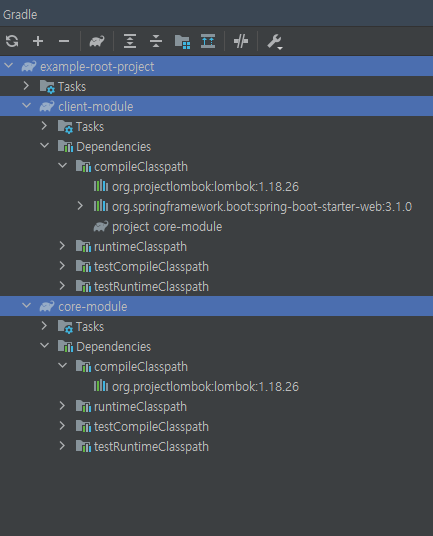Collapse the core-module Dependencies node
This screenshot has height=536, width=433.
tap(44, 346)
